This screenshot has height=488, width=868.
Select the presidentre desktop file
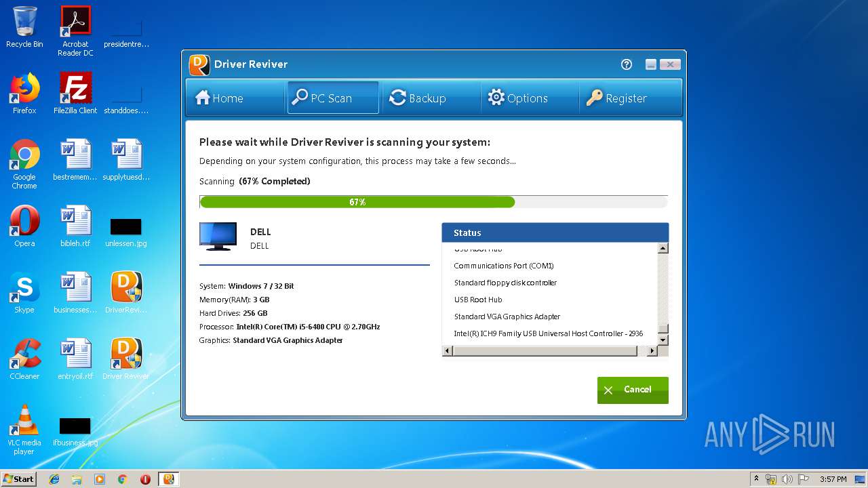click(x=126, y=33)
